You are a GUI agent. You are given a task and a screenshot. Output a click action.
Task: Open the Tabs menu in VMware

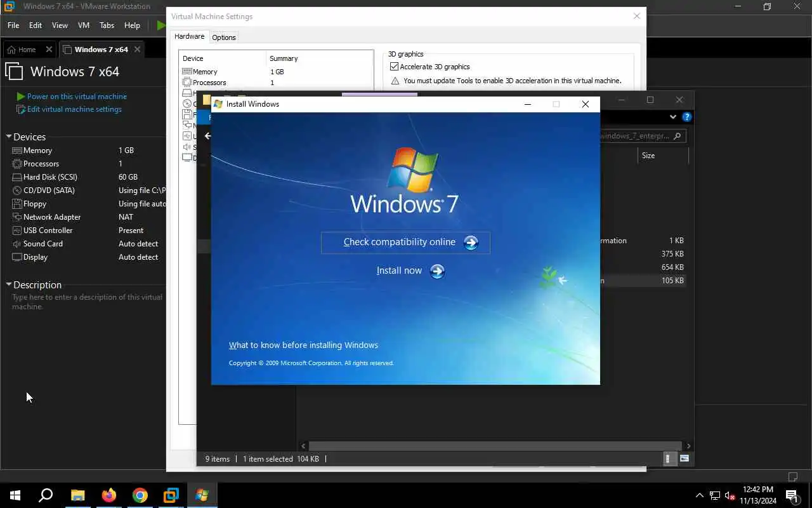pyautogui.click(x=107, y=25)
